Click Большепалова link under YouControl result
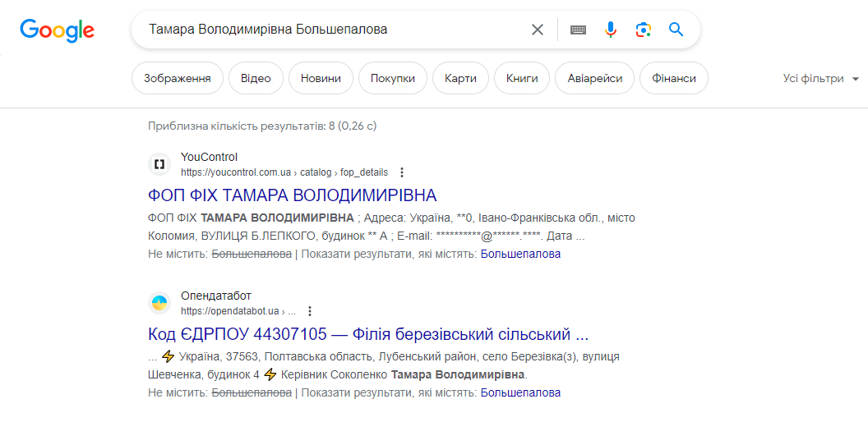 [520, 255]
